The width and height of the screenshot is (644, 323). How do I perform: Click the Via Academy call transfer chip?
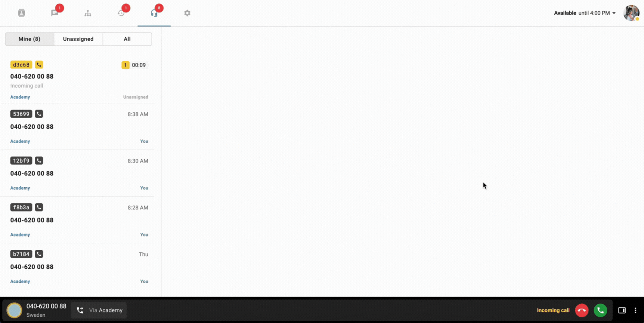[x=99, y=310]
